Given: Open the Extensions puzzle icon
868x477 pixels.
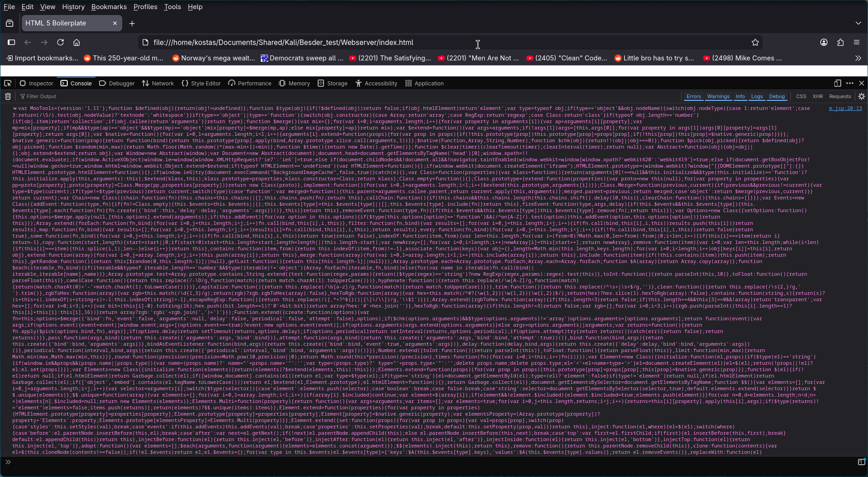Looking at the screenshot, I should click(840, 42).
